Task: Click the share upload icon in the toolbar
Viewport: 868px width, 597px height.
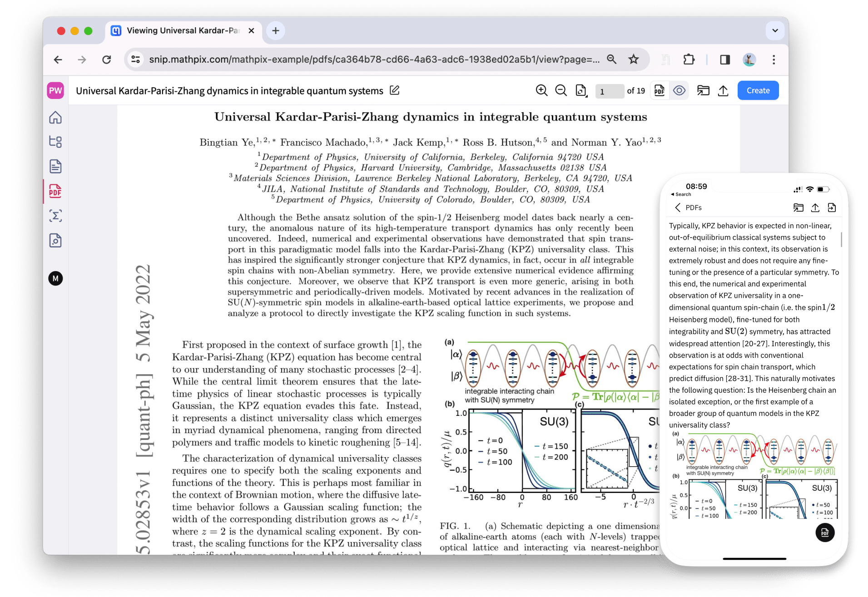Action: point(723,90)
